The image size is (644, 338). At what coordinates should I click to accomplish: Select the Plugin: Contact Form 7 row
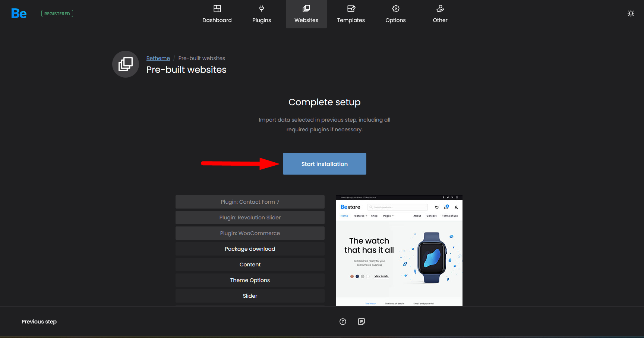click(x=250, y=202)
